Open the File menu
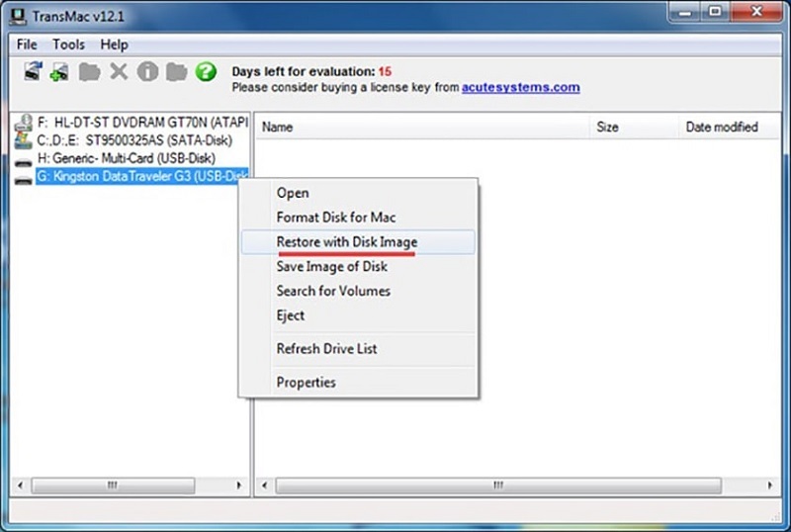Image resolution: width=791 pixels, height=532 pixels. tap(27, 44)
